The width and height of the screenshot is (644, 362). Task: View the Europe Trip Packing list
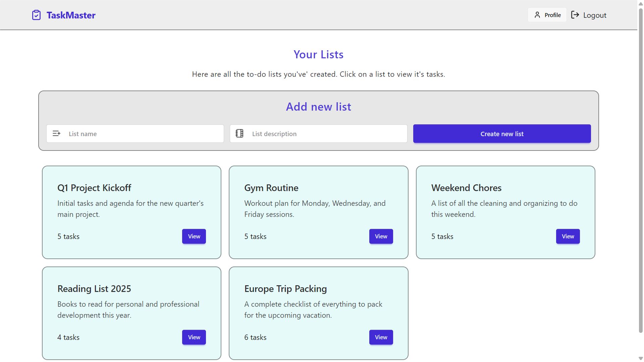tap(381, 337)
